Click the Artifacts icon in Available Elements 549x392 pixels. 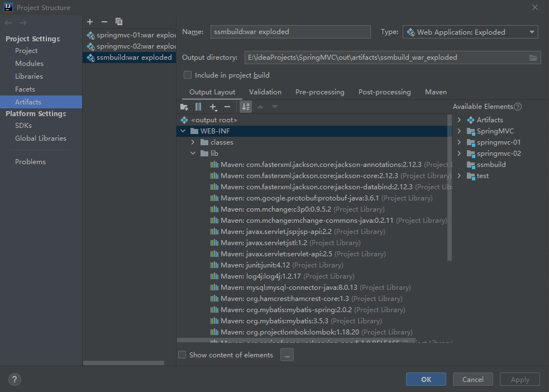pos(471,120)
